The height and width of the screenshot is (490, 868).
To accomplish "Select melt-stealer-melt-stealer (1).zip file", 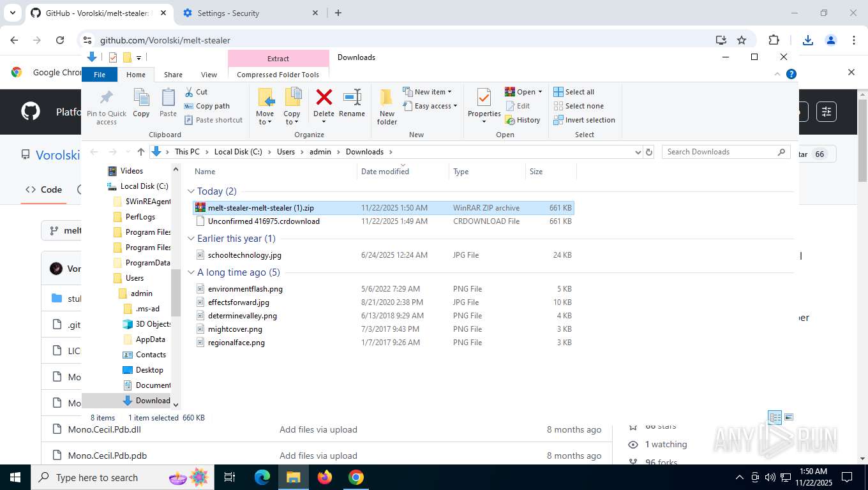I will coord(383,208).
